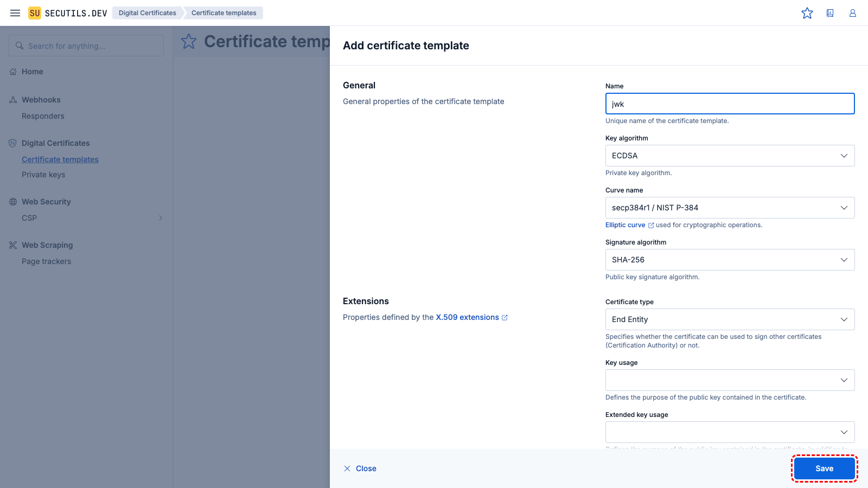Screen dimensions: 868x488
Task: Close the Add certificate template flyout
Action: pyautogui.click(x=360, y=468)
